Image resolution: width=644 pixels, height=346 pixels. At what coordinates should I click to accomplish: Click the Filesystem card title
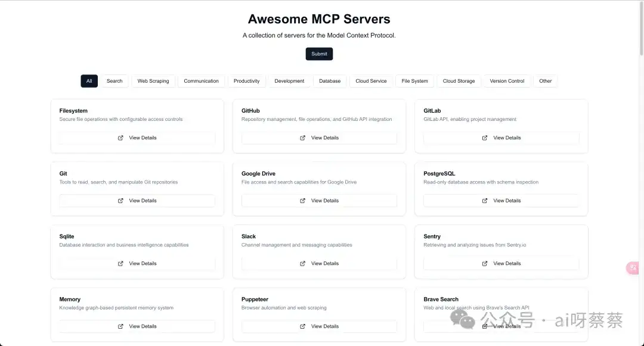73,111
